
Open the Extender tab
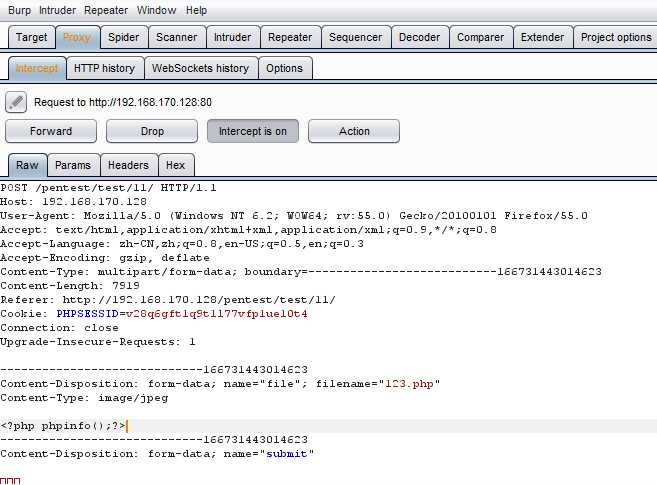[x=543, y=37]
